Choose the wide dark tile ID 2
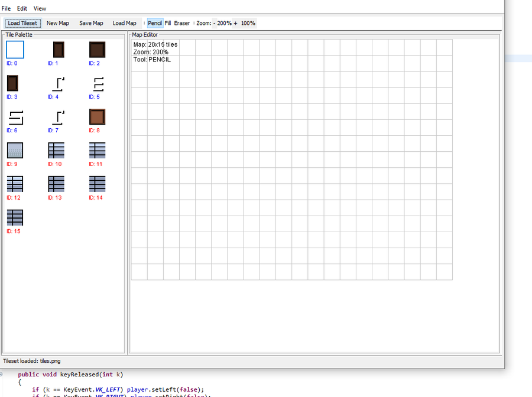The image size is (532, 397). pyautogui.click(x=98, y=50)
